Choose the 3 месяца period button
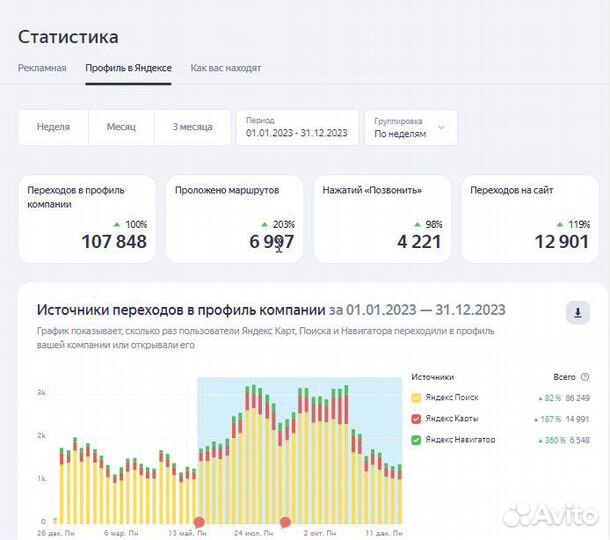The width and height of the screenshot is (610, 540). (x=192, y=127)
